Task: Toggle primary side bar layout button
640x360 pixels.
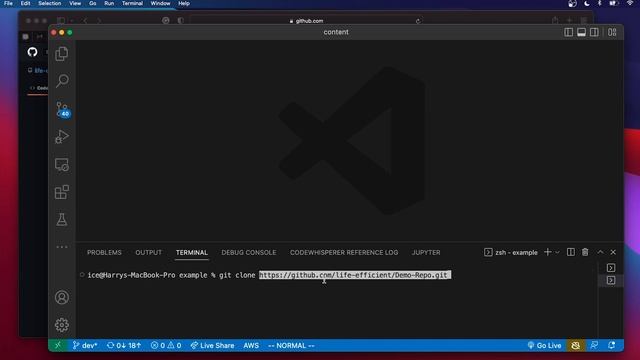Action: (568, 32)
